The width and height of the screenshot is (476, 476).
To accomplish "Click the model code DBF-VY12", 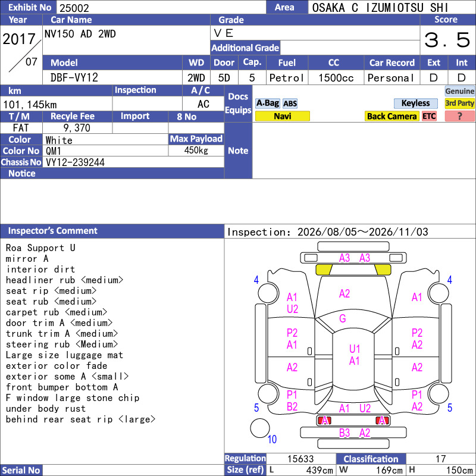I will [74, 78].
